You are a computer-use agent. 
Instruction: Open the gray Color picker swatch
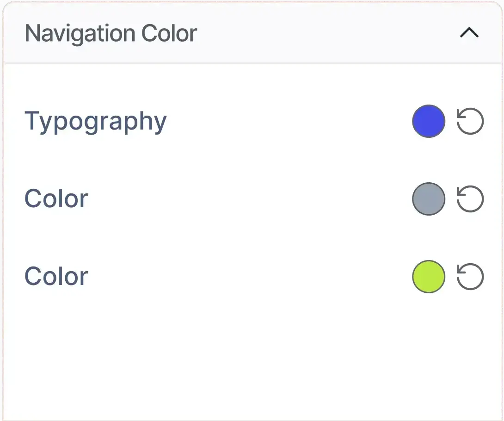(x=429, y=199)
